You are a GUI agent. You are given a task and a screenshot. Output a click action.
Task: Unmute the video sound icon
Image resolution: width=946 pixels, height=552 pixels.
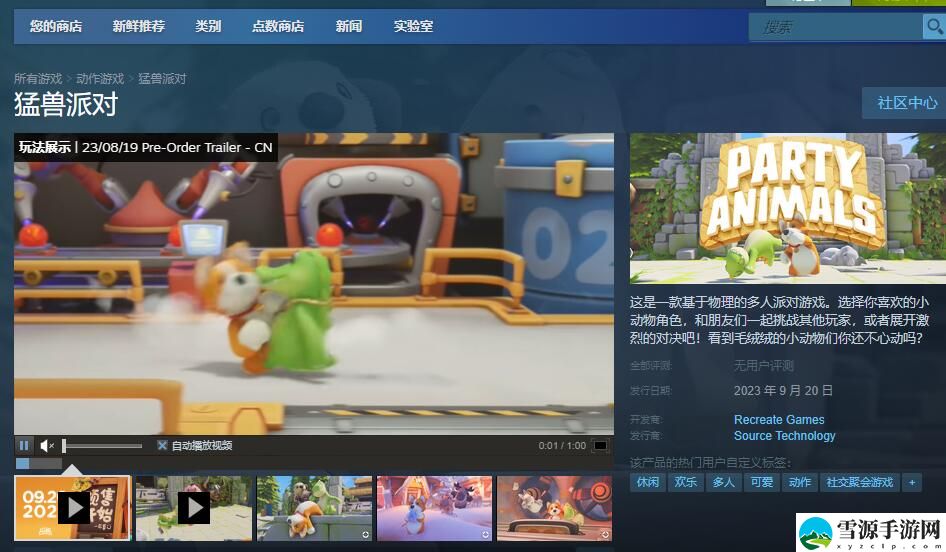(46, 446)
